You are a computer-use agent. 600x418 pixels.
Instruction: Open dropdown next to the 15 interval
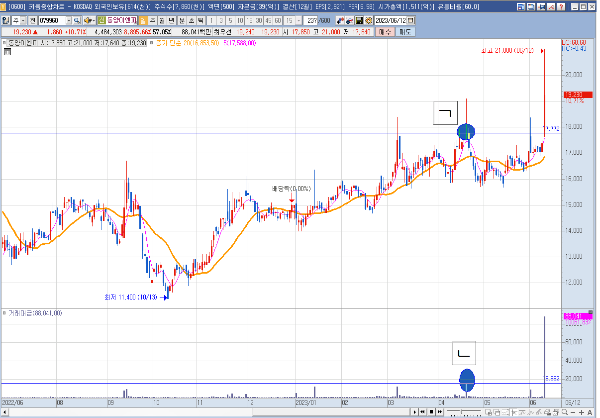298,20
